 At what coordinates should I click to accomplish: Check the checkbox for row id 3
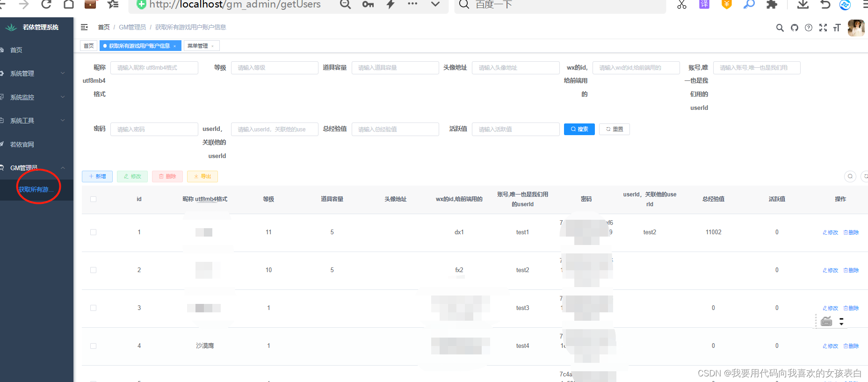tap(93, 308)
